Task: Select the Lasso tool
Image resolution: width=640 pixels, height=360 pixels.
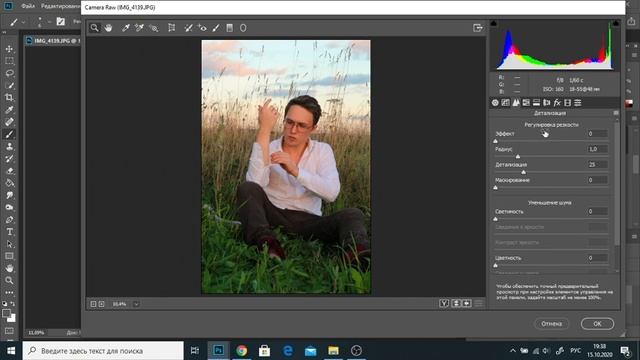Action: pos(9,73)
